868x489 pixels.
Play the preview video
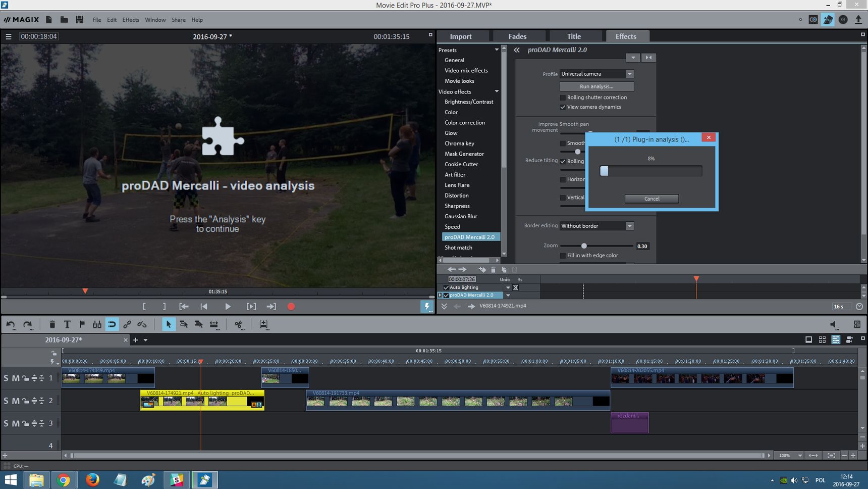[228, 307]
